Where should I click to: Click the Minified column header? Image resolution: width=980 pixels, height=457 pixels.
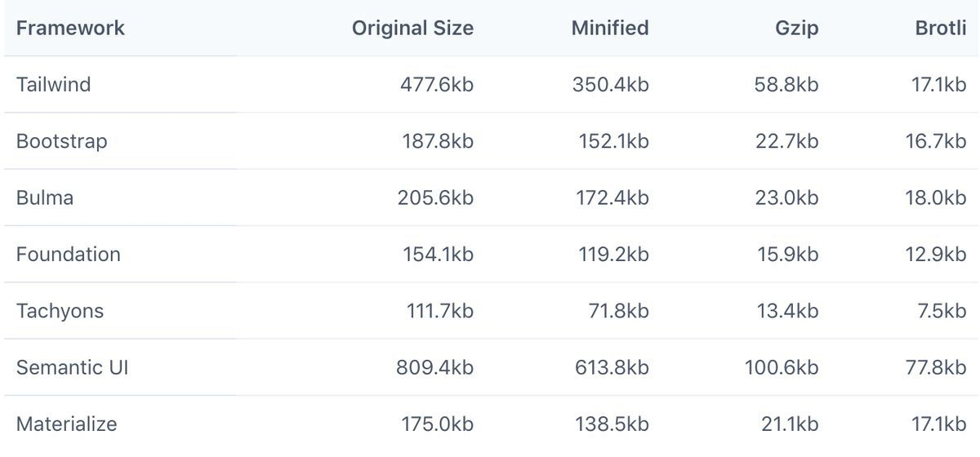[x=610, y=28]
